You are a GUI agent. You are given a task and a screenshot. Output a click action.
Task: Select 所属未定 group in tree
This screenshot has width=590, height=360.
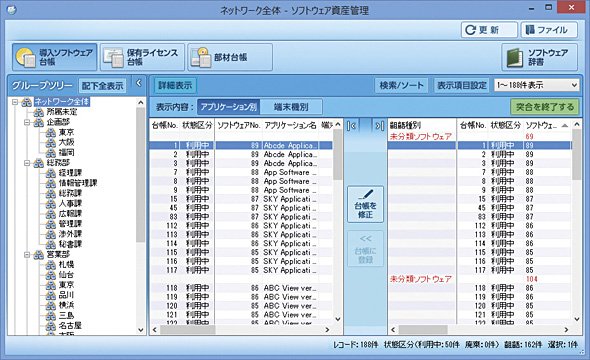[62, 112]
